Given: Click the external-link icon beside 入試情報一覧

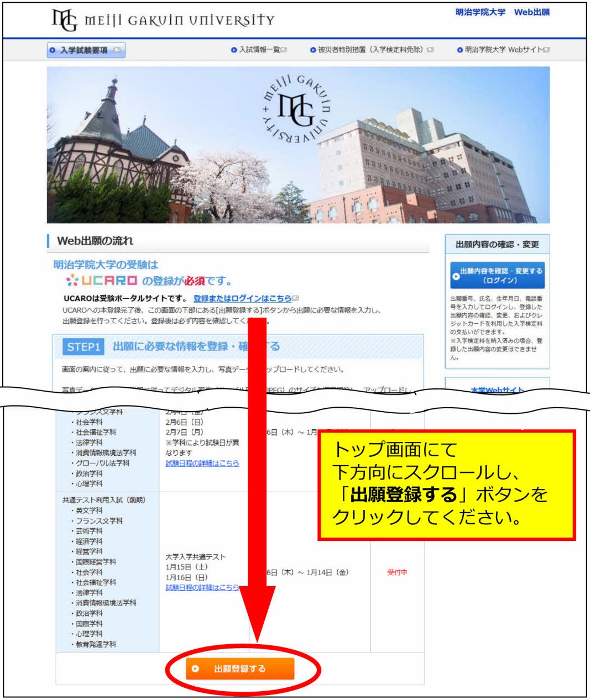Looking at the screenshot, I should [x=284, y=50].
